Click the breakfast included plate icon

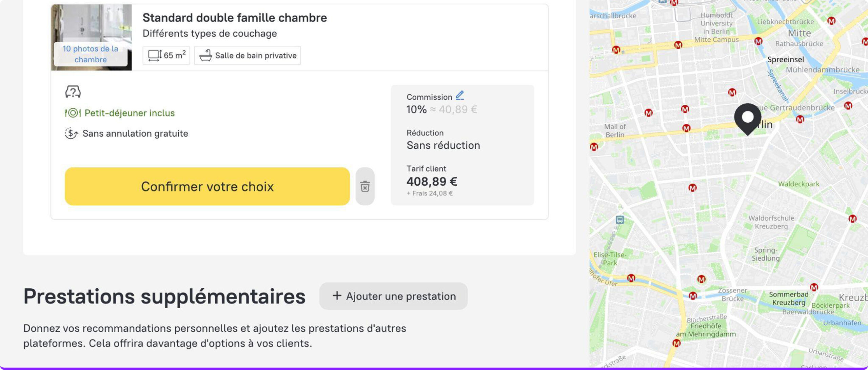73,113
